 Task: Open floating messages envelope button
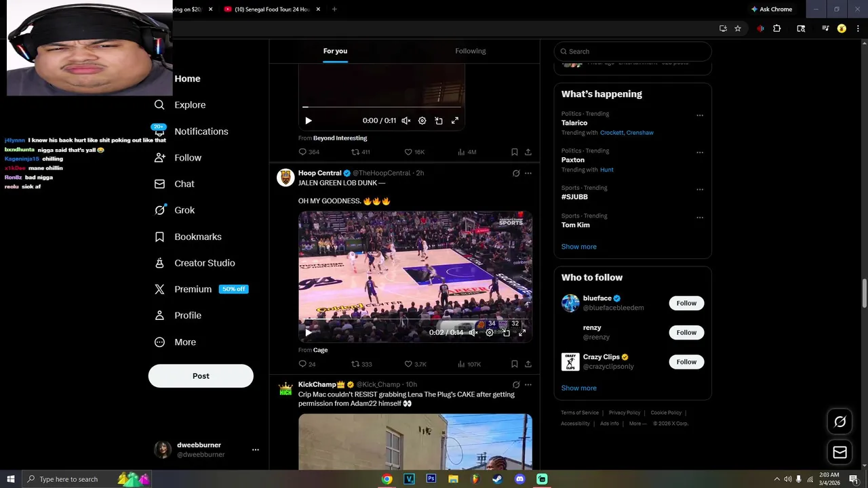point(840,452)
